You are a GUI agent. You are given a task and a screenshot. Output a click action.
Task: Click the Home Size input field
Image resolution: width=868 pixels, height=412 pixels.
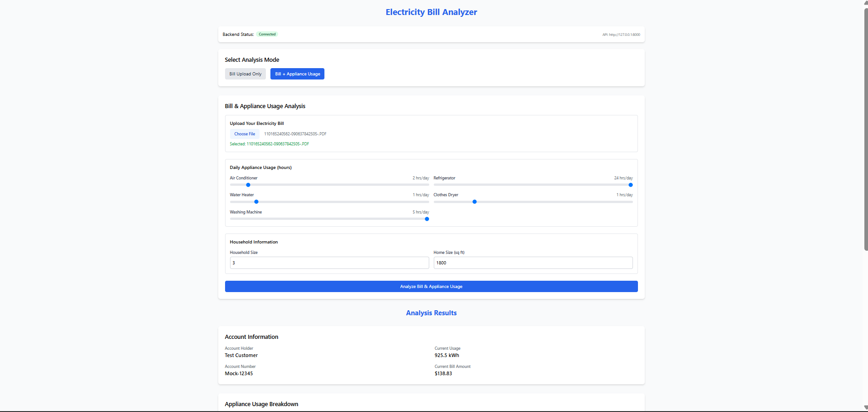(x=533, y=263)
